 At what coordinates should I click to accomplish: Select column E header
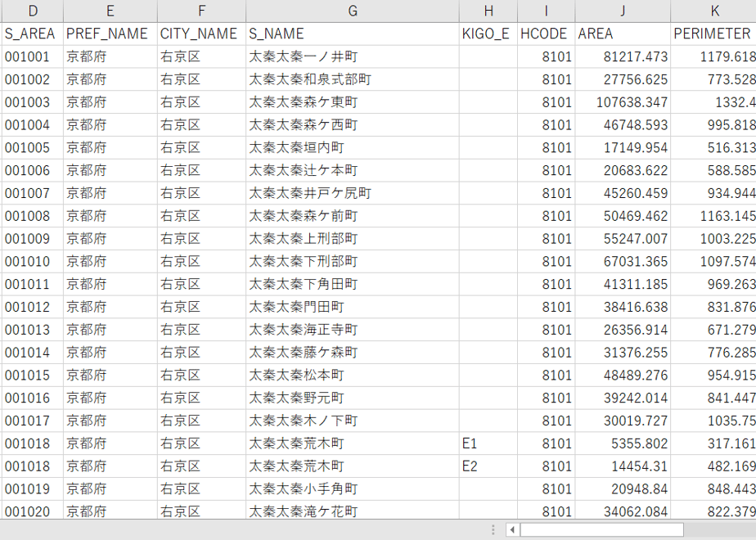(x=110, y=11)
